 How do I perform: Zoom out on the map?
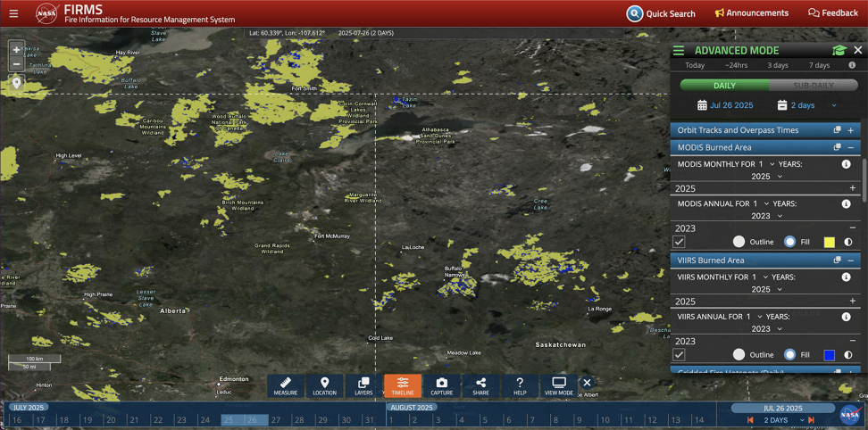coord(16,63)
